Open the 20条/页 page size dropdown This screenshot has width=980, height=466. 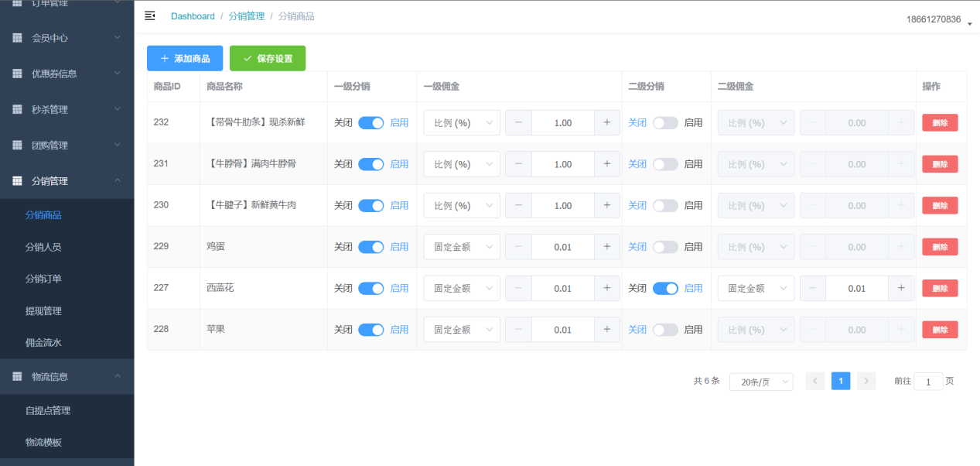[x=760, y=382]
